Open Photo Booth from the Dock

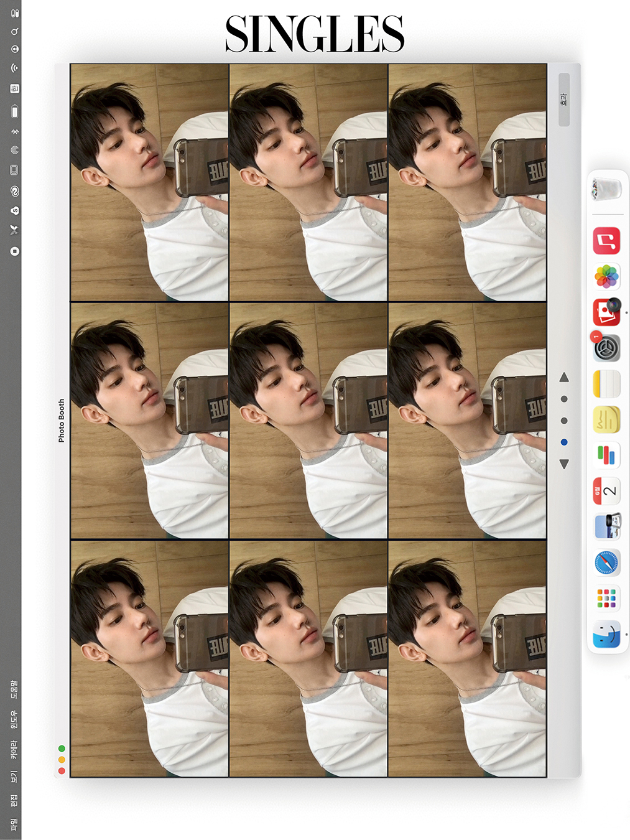[606, 312]
